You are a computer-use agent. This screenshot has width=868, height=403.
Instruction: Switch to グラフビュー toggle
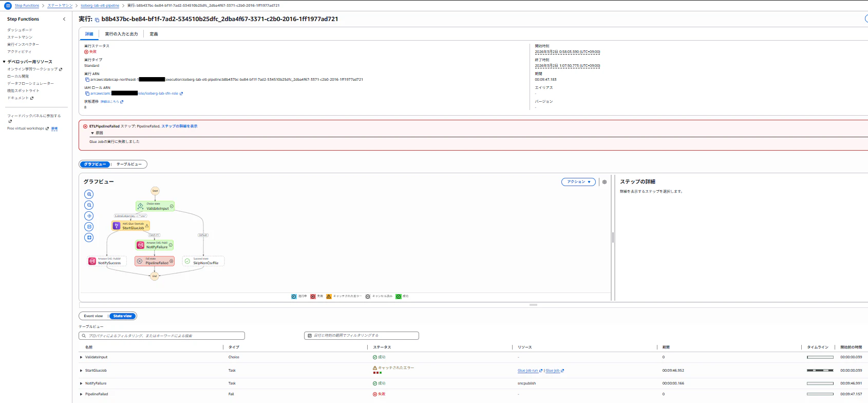(95, 164)
